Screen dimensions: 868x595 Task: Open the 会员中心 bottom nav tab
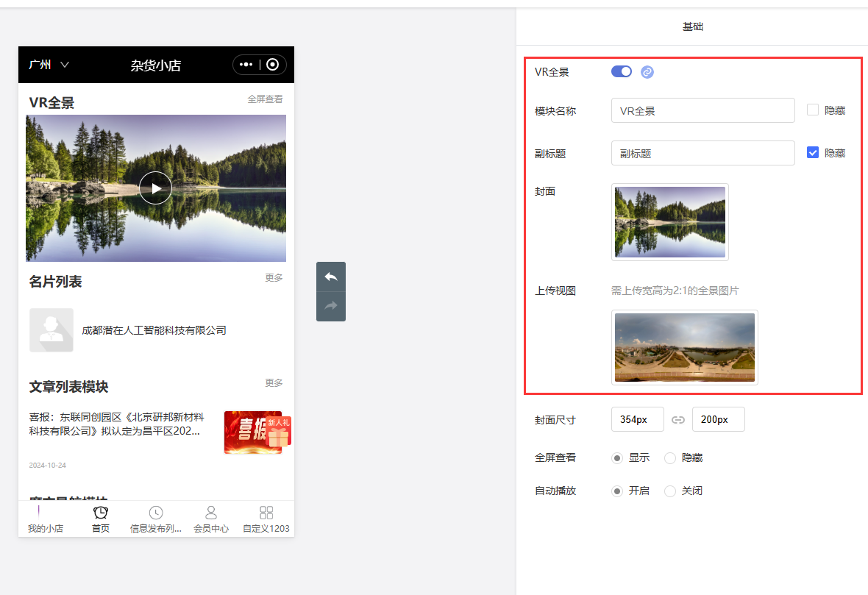[x=211, y=519]
